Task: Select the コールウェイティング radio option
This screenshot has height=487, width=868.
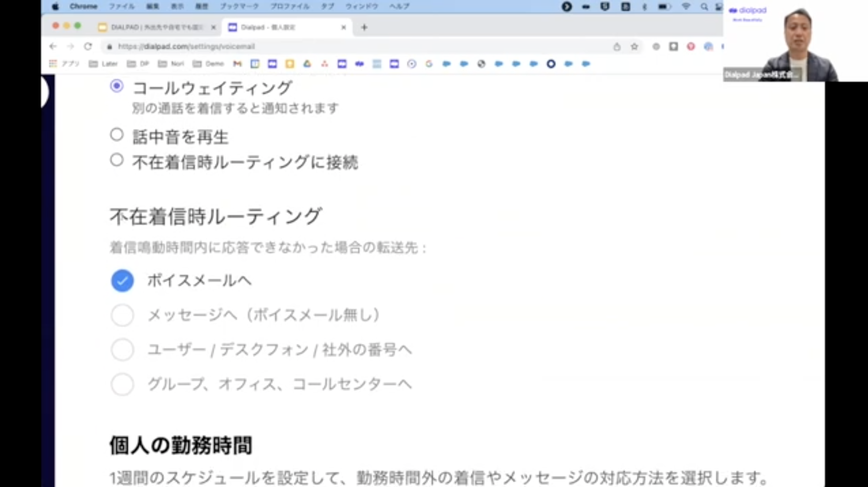Action: coord(116,86)
